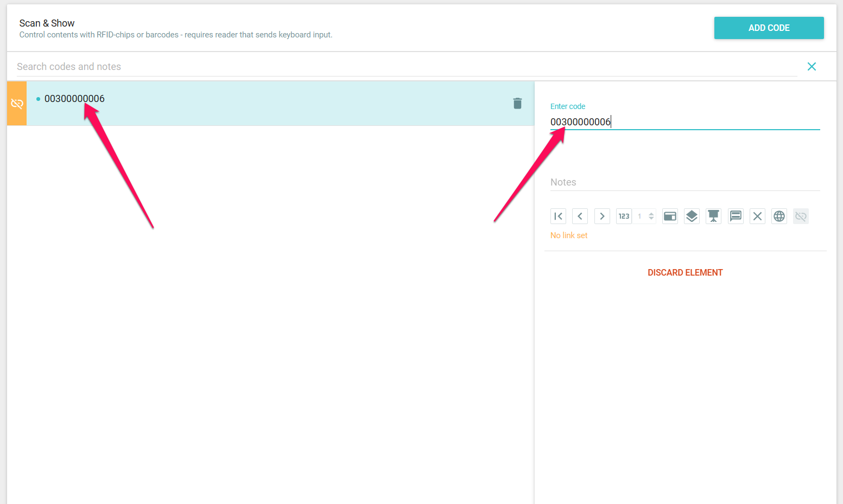Select the globe web link icon
The width and height of the screenshot is (843, 504).
pos(779,216)
